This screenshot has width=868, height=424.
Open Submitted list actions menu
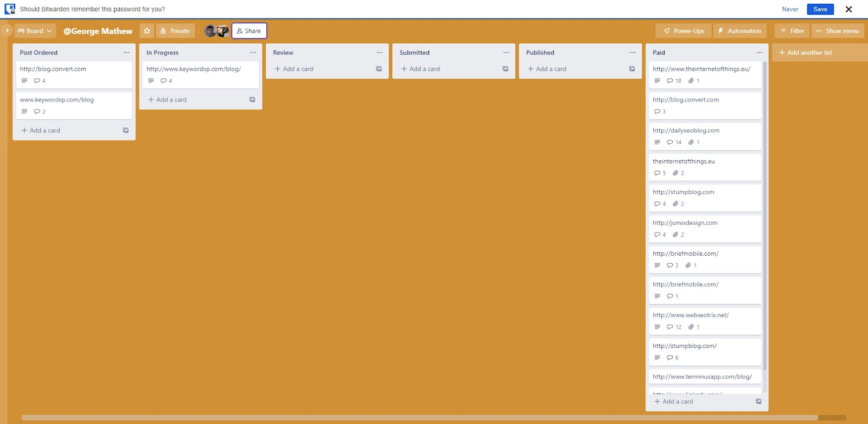[x=506, y=53]
